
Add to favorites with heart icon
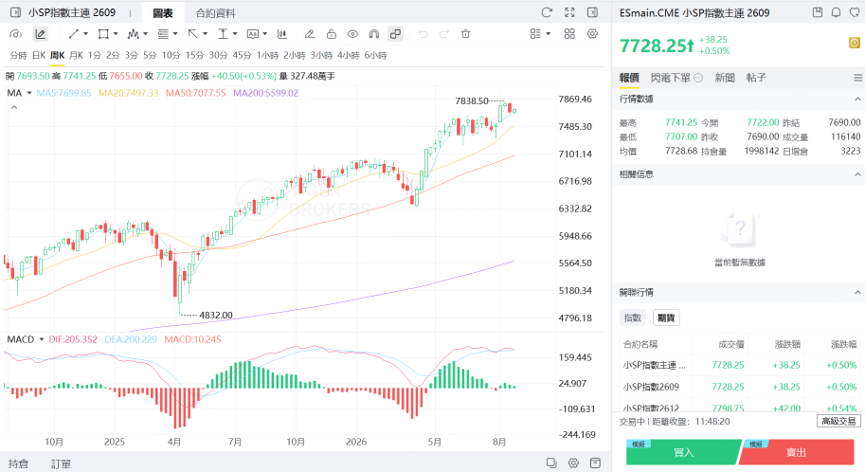click(x=855, y=12)
